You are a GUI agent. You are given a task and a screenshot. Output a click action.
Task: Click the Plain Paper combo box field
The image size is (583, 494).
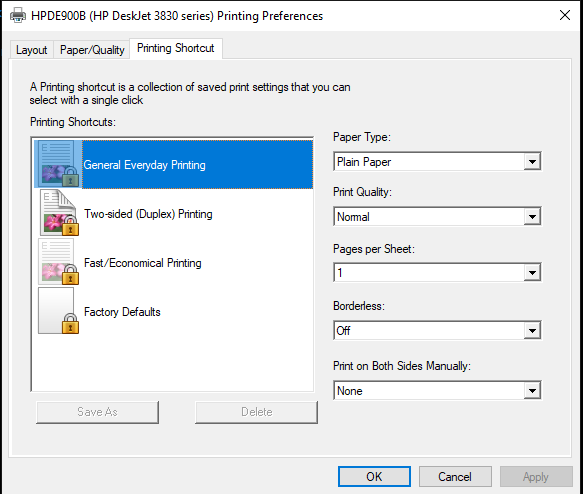click(437, 162)
